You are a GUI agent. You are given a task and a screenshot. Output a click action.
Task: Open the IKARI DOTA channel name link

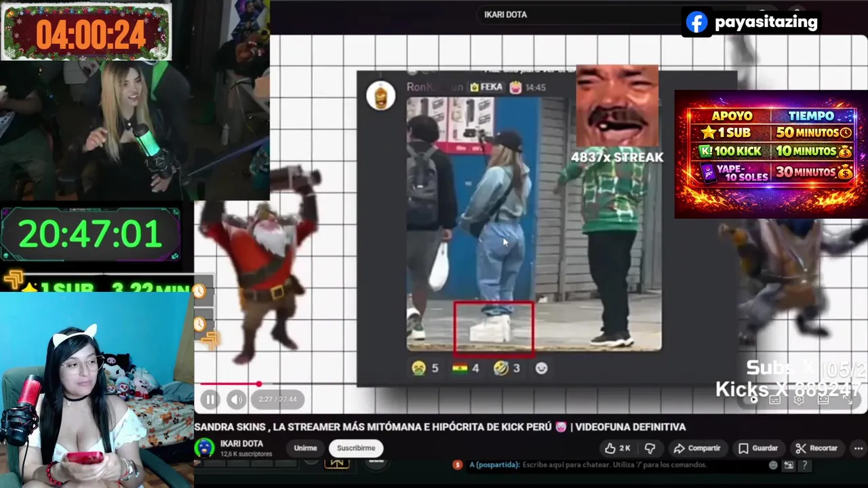tap(242, 443)
